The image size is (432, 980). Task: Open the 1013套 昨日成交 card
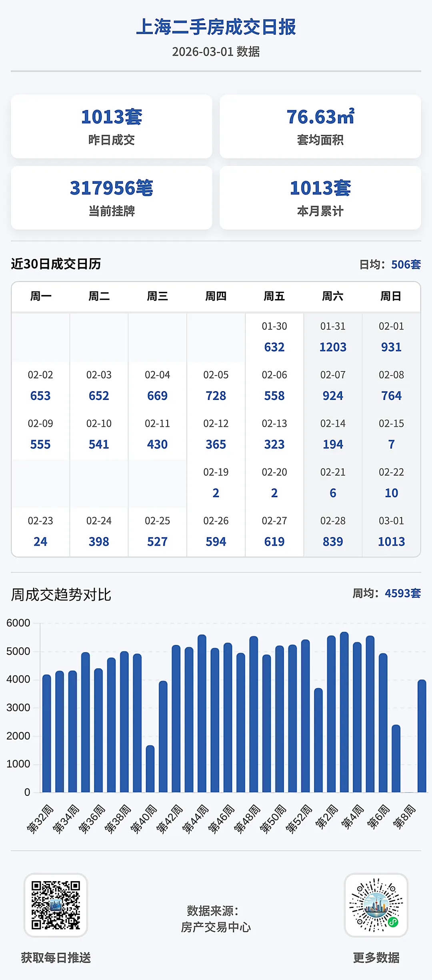pos(112,127)
